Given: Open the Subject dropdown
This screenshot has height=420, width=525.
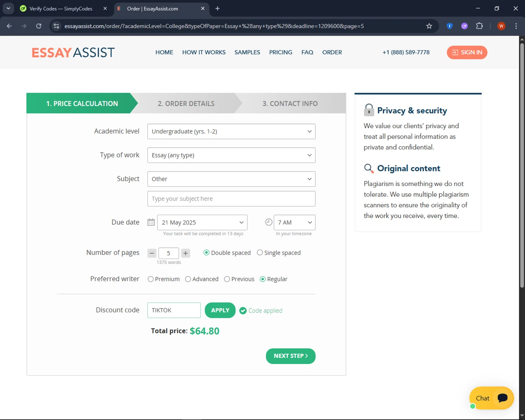Looking at the screenshot, I should pyautogui.click(x=231, y=179).
